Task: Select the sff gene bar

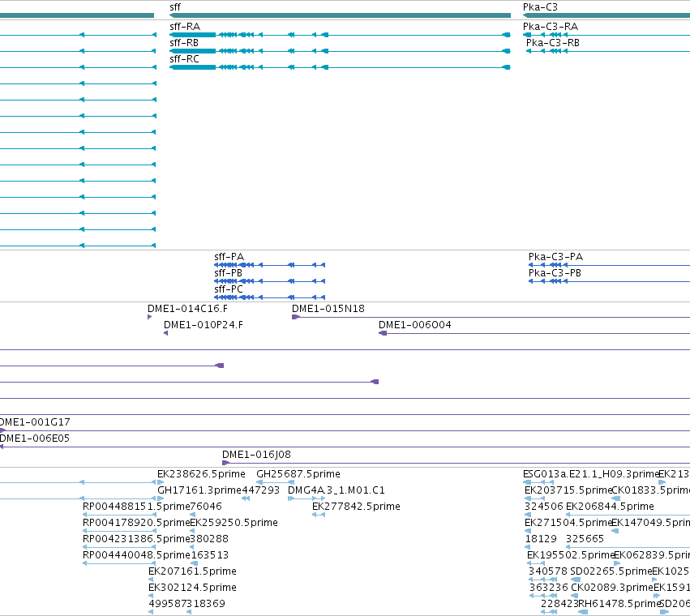Action: (x=341, y=15)
